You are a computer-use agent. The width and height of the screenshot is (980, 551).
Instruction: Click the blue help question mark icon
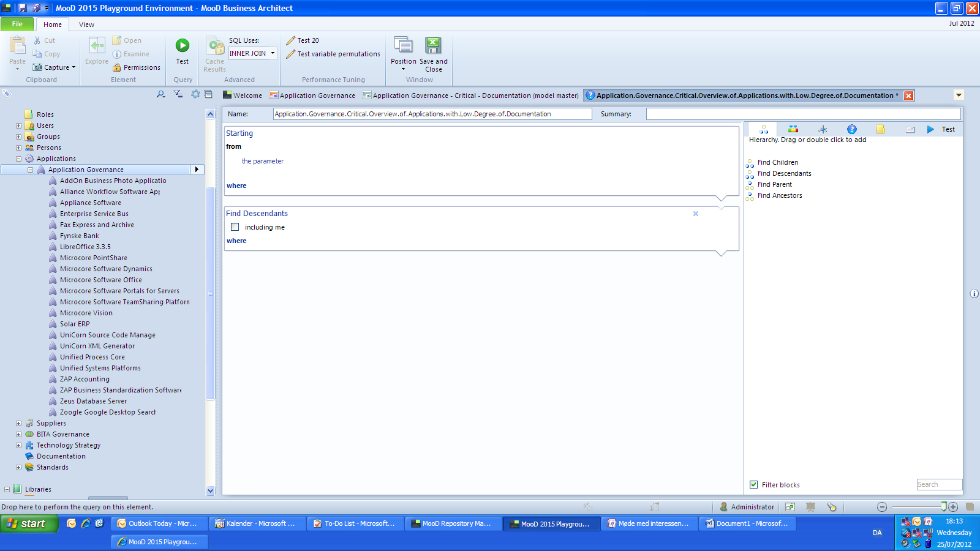tap(851, 129)
